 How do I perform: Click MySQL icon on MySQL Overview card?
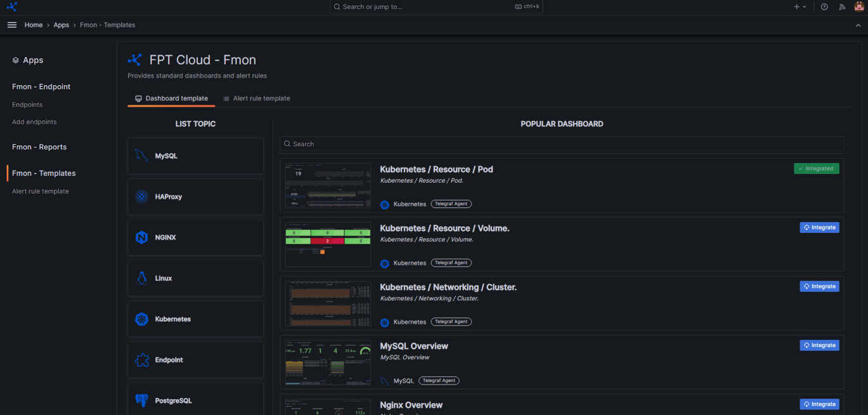point(384,381)
